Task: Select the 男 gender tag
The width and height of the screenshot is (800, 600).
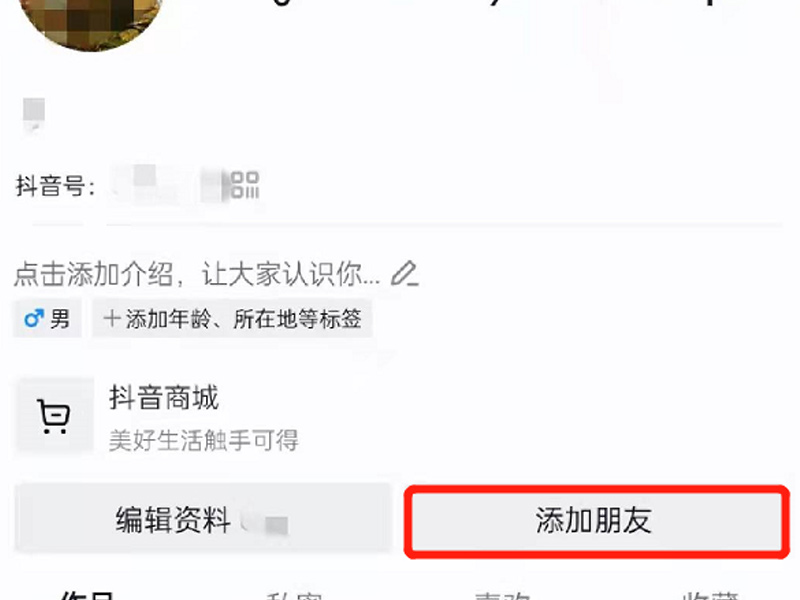Action: (47, 319)
